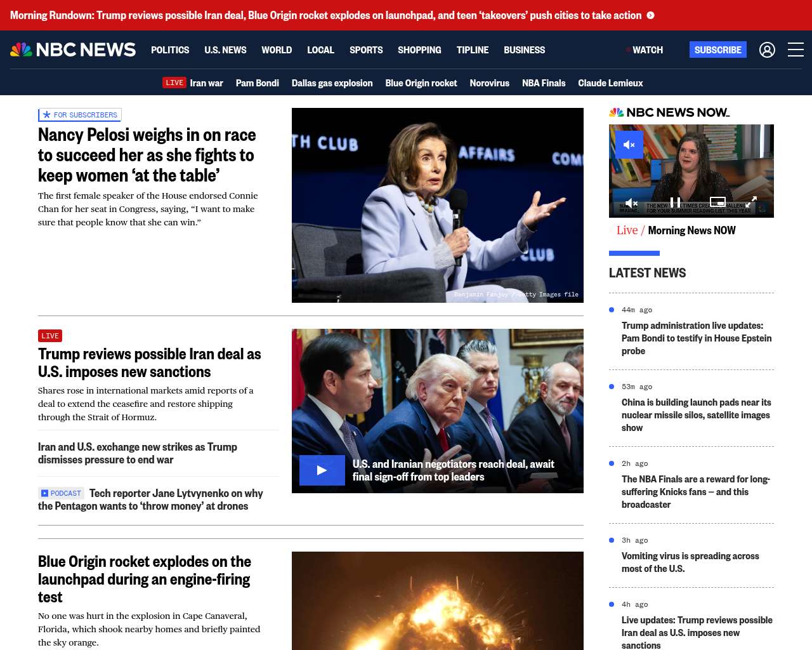
Task: Open the Watch live link
Action: tap(644, 50)
